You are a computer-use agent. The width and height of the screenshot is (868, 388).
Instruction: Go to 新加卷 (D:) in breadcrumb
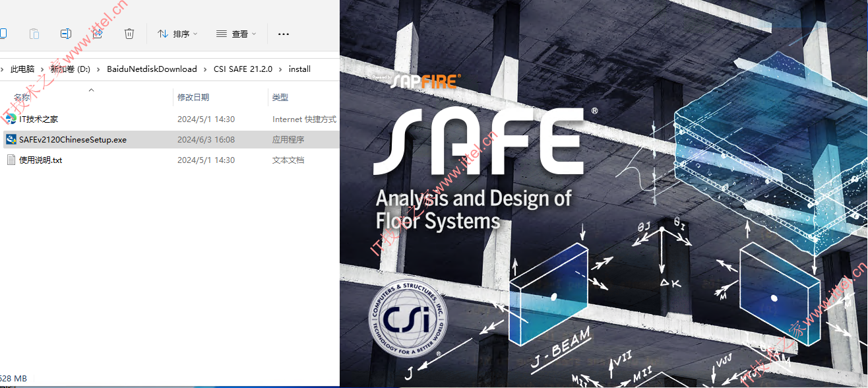point(70,69)
